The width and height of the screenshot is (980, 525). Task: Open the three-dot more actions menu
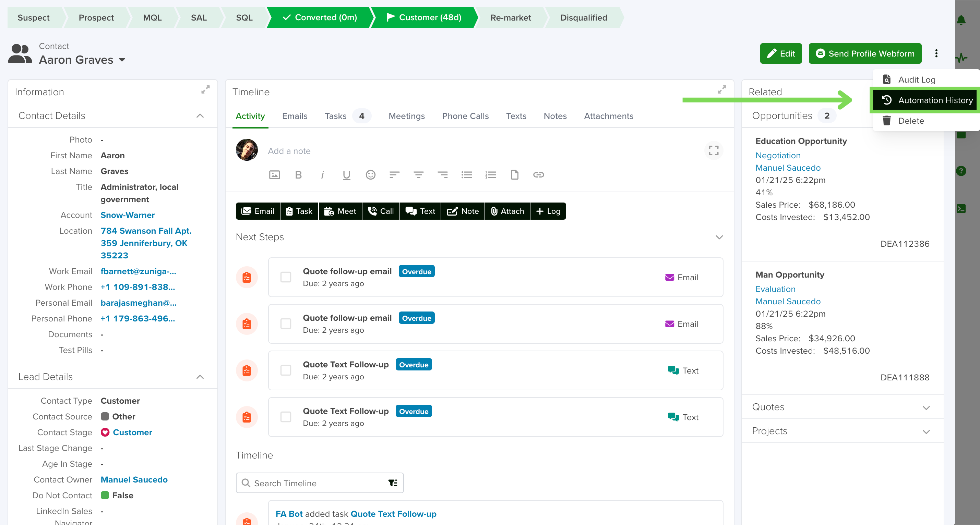(x=936, y=53)
